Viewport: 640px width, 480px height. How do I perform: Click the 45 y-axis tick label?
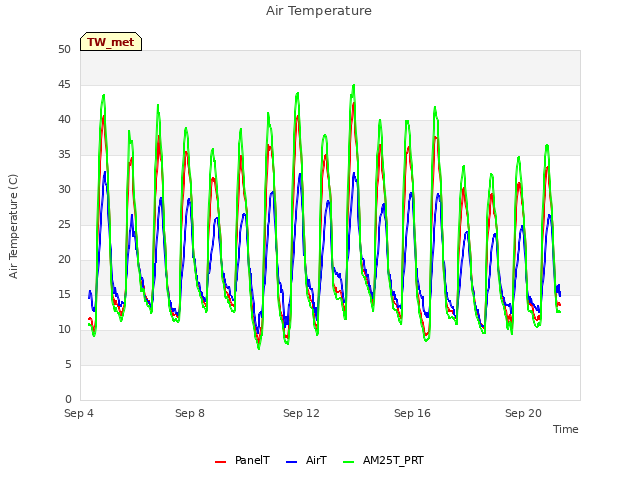pos(64,84)
